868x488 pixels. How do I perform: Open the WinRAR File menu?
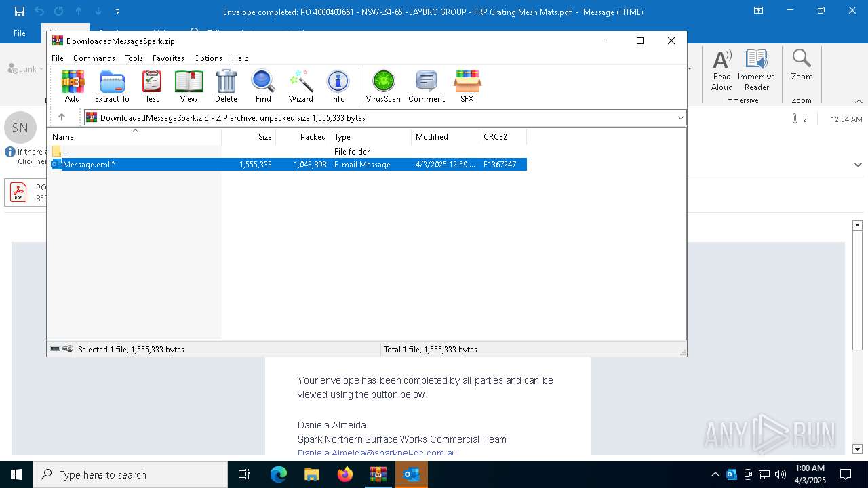click(58, 58)
